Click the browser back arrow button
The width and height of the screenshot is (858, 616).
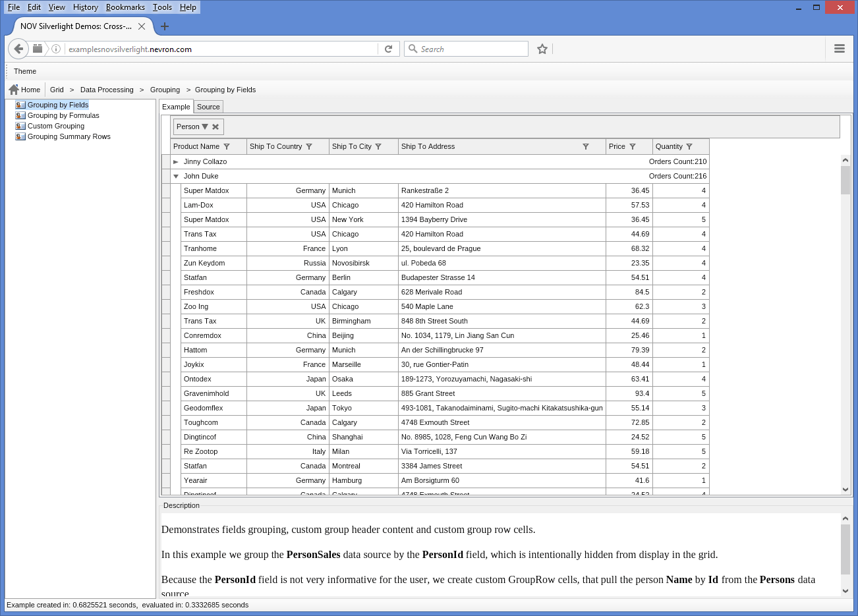[x=18, y=49]
